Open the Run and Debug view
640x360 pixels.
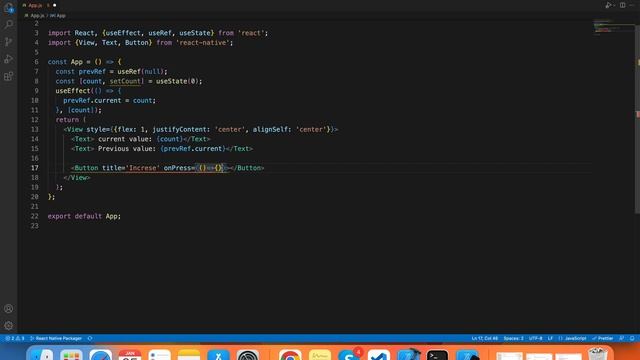coord(9,59)
